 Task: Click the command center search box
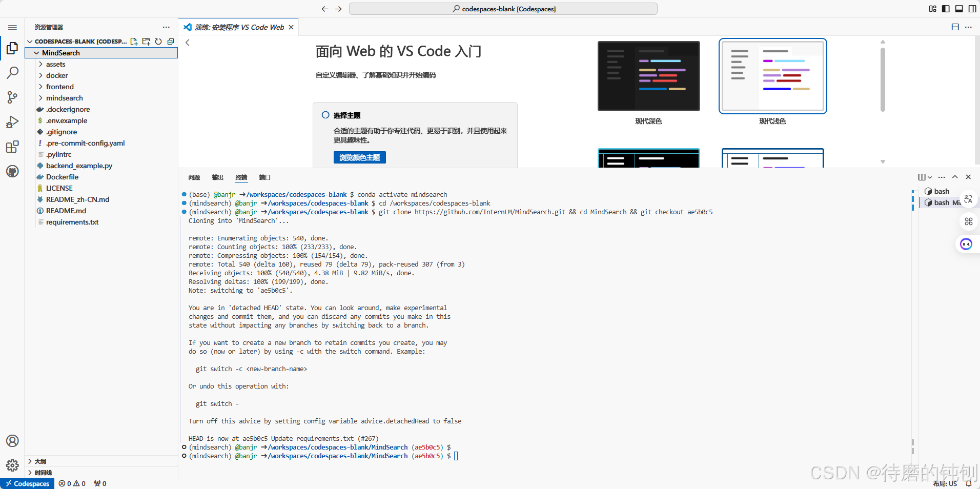point(503,9)
